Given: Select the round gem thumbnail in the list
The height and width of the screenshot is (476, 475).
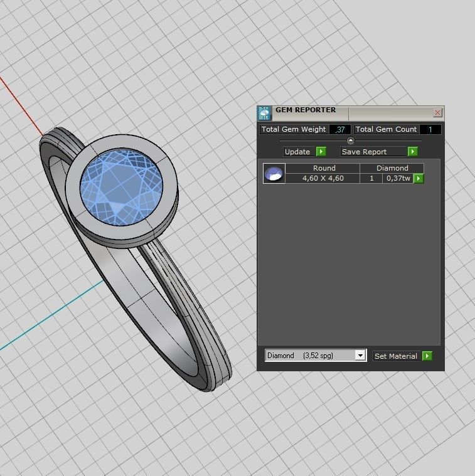Looking at the screenshot, I should click(274, 173).
